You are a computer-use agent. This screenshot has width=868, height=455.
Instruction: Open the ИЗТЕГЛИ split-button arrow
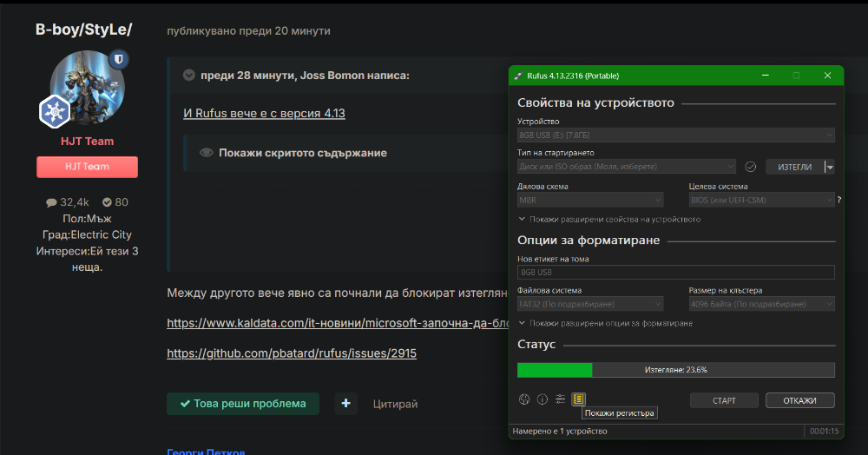click(x=829, y=167)
